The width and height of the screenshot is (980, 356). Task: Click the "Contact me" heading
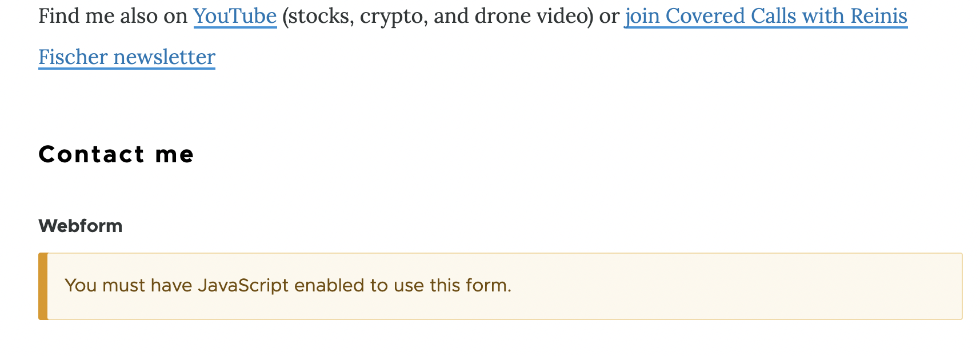pos(116,154)
